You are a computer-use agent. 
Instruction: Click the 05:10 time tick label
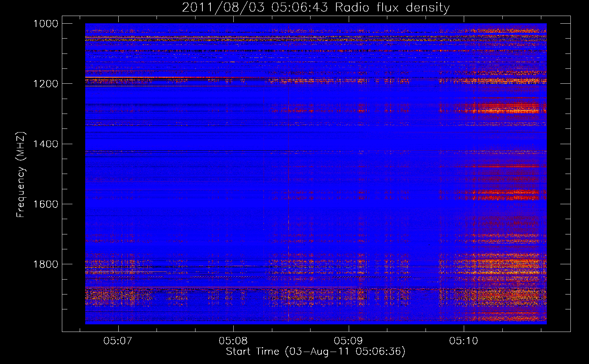pyautogui.click(x=463, y=341)
